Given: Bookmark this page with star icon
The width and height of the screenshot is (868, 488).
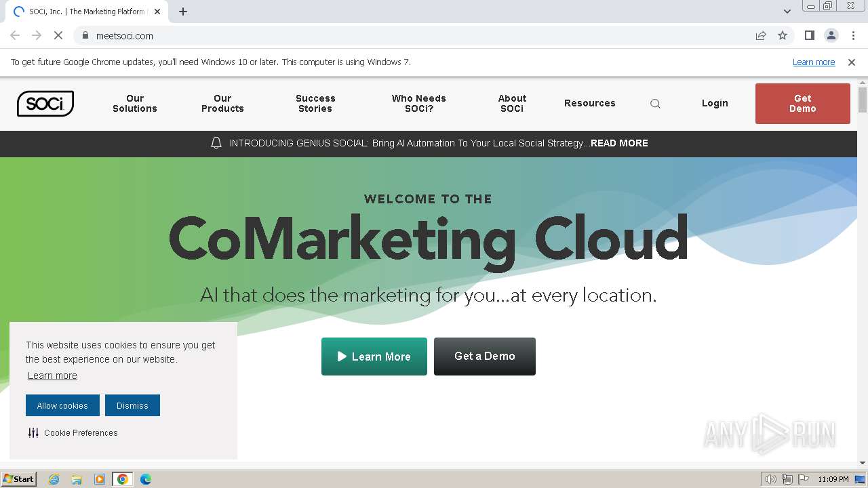Looking at the screenshot, I should click(783, 36).
